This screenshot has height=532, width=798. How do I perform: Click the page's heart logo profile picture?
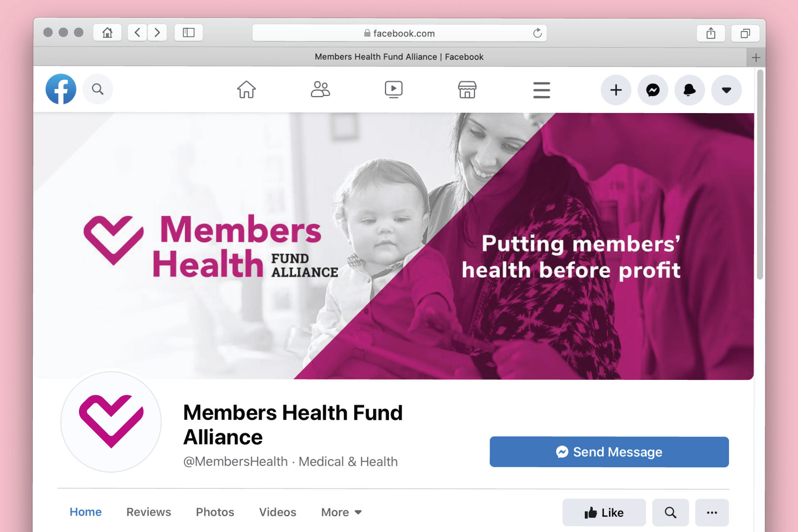111,421
